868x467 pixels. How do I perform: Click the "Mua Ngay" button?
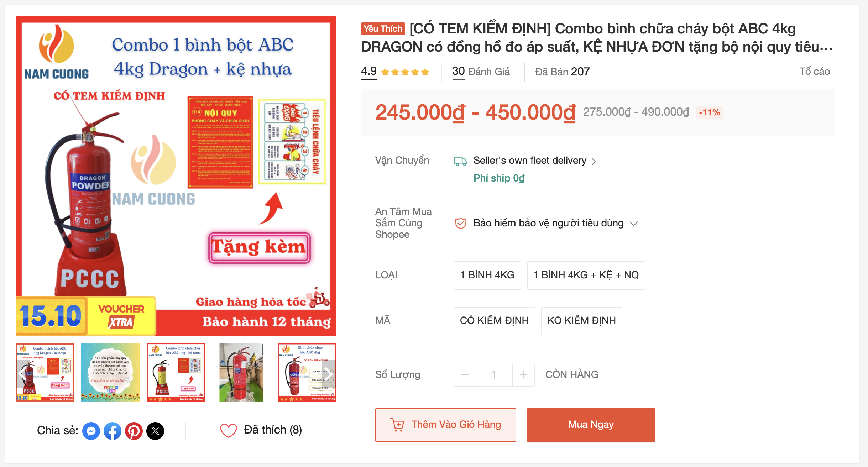pyautogui.click(x=591, y=425)
